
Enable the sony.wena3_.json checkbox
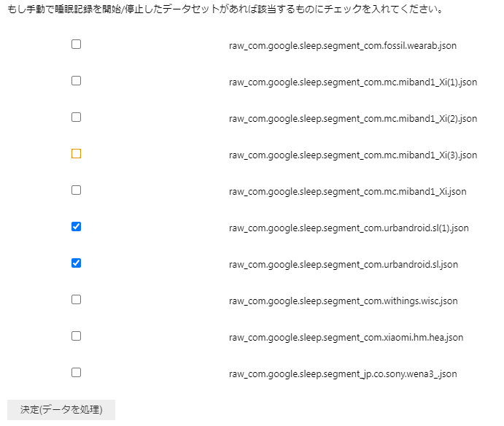(76, 373)
